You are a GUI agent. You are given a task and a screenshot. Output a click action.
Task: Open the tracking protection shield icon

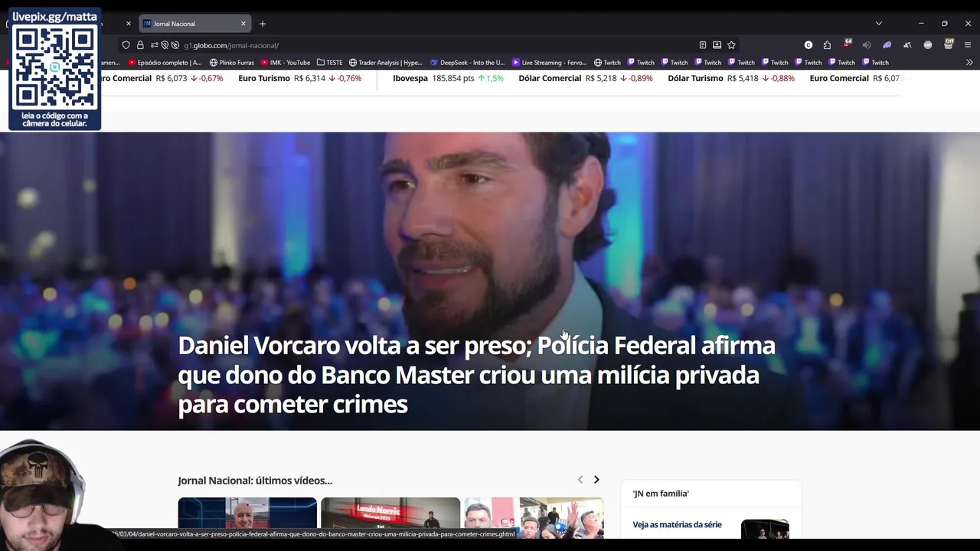[x=126, y=45]
